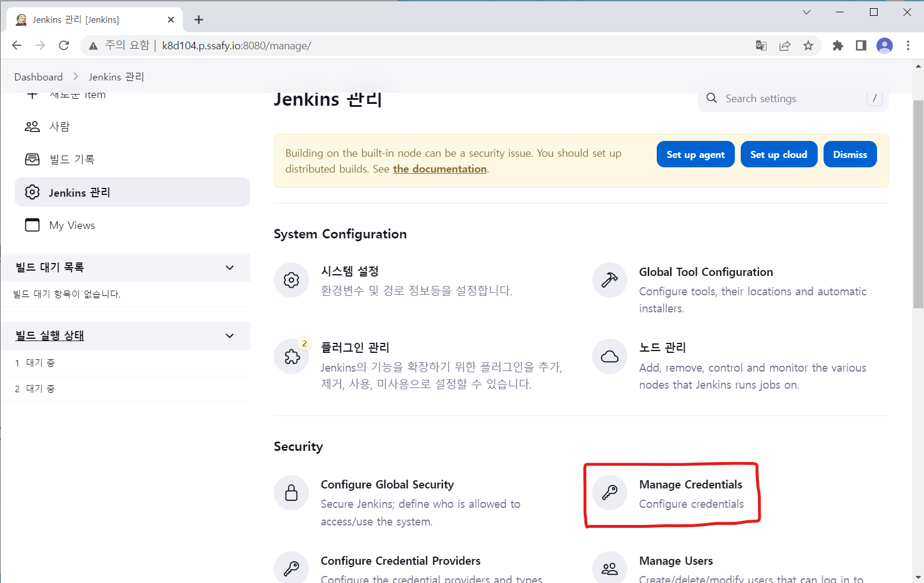This screenshot has width=924, height=583.
Task: Click the 노드 관리 cloud icon
Action: pyautogui.click(x=610, y=356)
